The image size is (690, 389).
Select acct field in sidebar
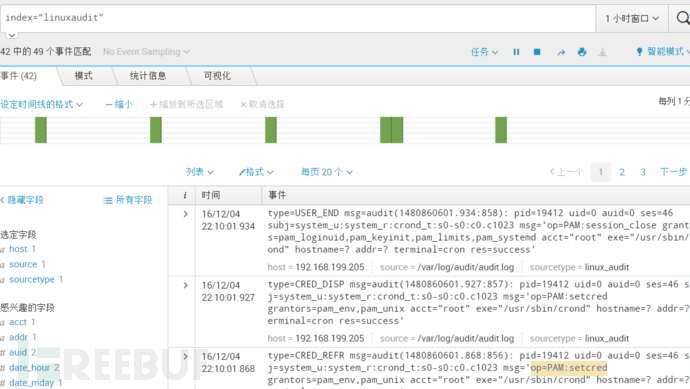pos(18,322)
